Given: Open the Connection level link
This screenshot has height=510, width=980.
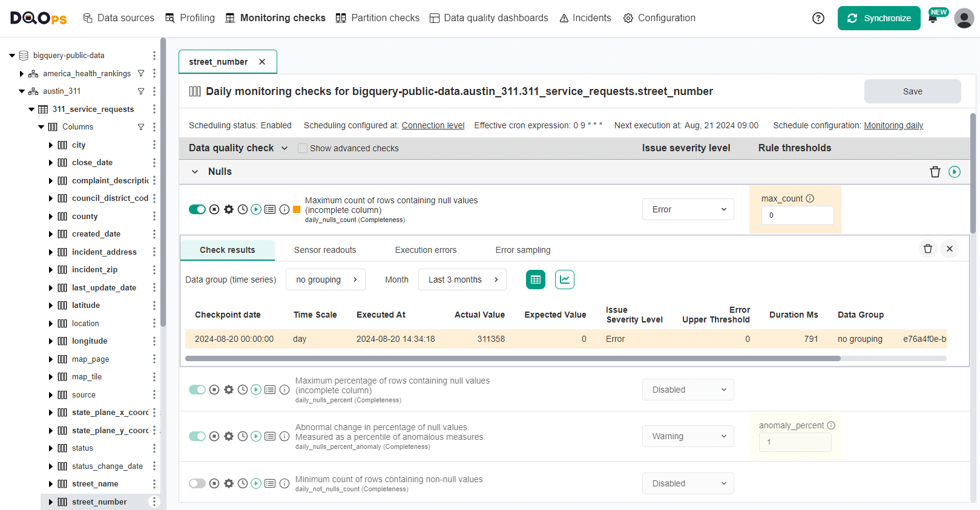Looking at the screenshot, I should coord(433,125).
